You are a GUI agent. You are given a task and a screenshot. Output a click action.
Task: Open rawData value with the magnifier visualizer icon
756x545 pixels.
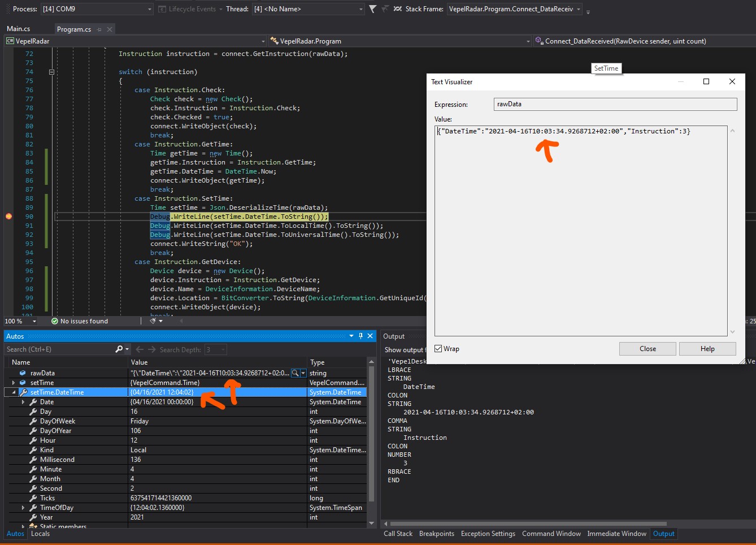(x=295, y=373)
